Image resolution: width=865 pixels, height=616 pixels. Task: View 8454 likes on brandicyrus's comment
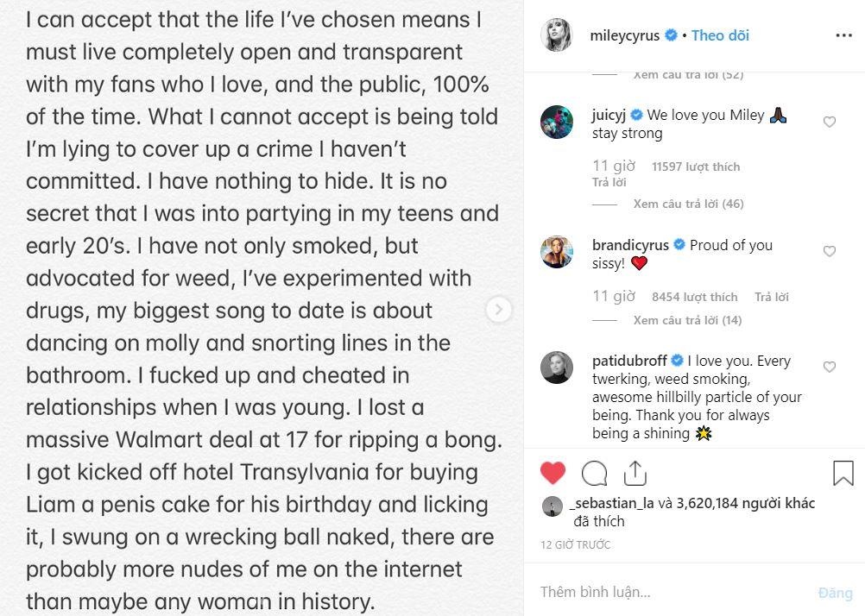click(x=695, y=297)
